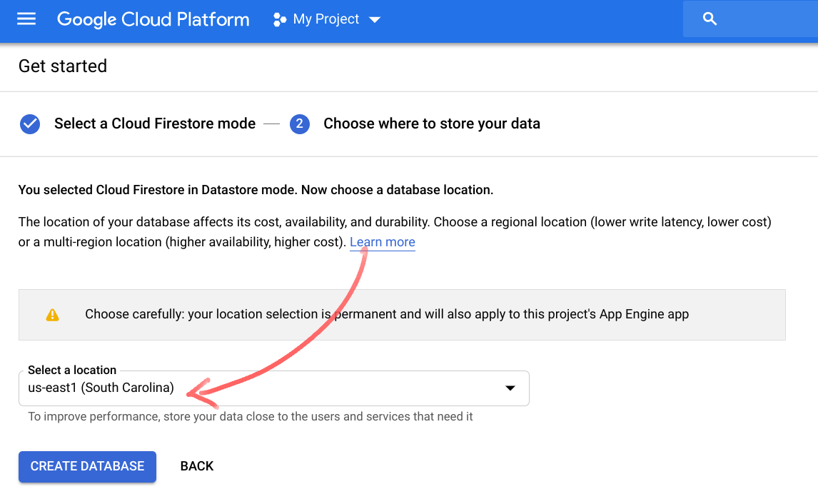
Task: Open the Learn more link
Action: tap(382, 242)
